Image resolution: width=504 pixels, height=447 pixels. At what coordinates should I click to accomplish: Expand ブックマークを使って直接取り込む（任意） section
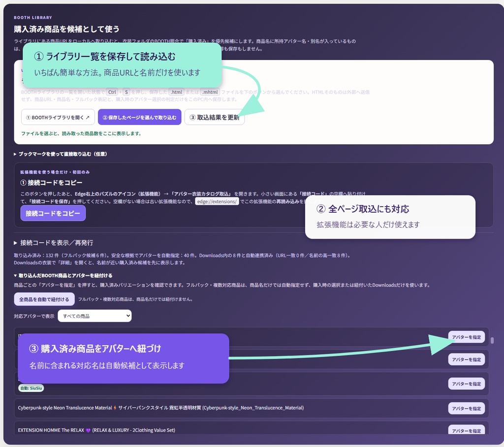pos(61,154)
